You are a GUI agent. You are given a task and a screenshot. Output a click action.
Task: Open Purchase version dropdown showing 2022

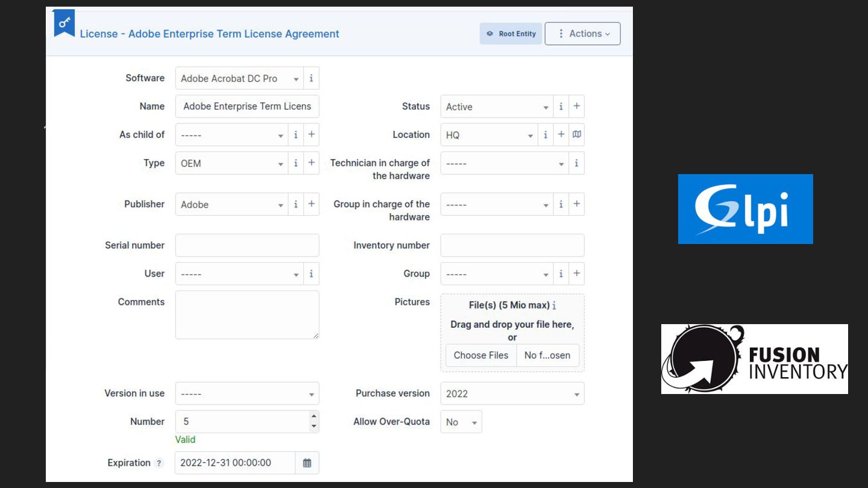512,393
